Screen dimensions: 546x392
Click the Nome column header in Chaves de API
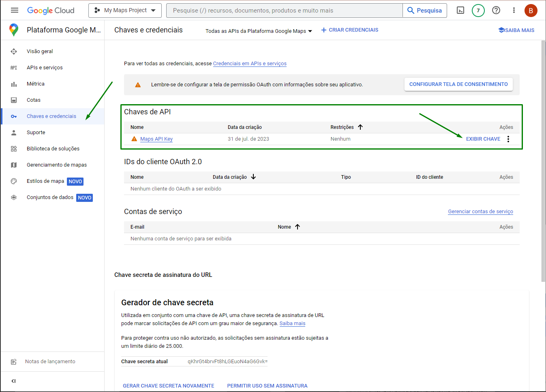point(137,127)
